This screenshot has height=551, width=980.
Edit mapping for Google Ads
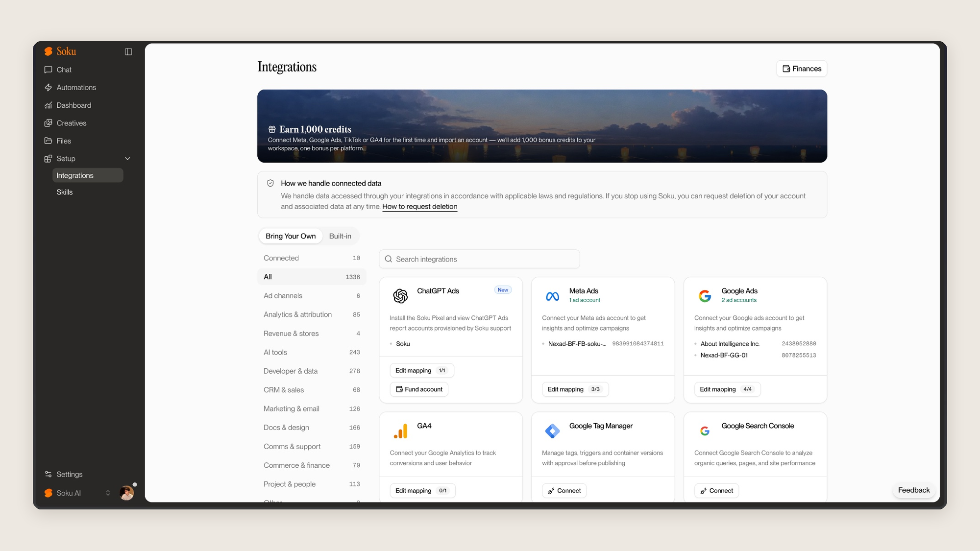(727, 389)
